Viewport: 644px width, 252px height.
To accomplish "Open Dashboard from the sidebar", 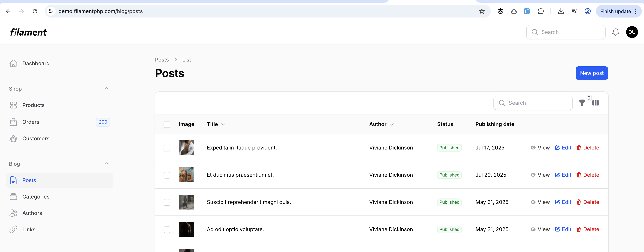I will point(36,64).
